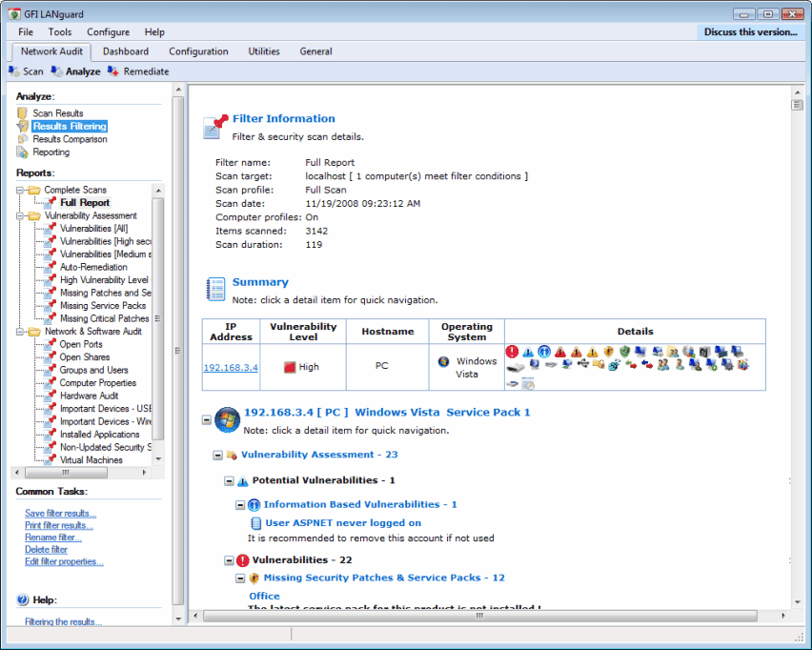This screenshot has height=650, width=812.
Task: Select the Hardware Audit report
Action: tap(89, 396)
